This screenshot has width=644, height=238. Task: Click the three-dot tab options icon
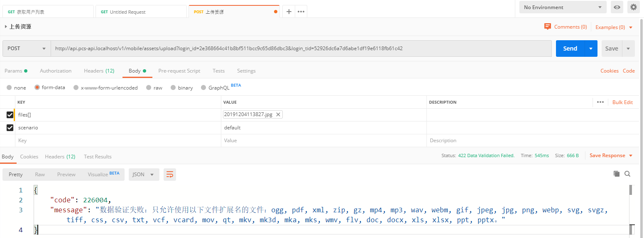pos(301,12)
